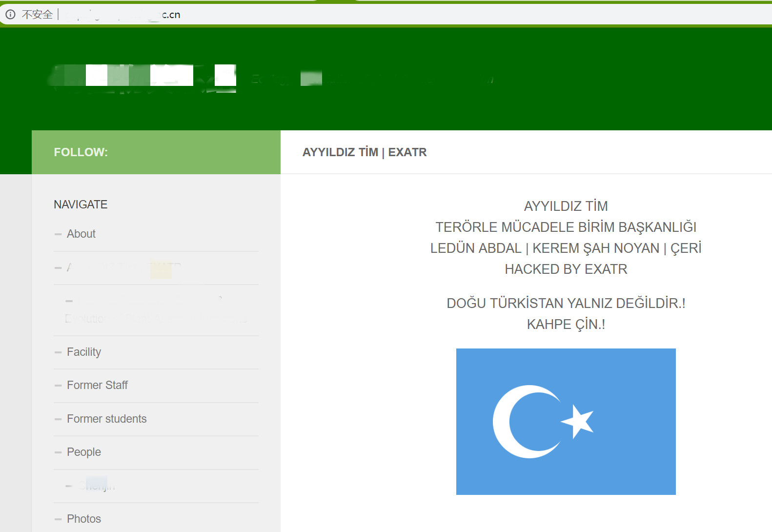Image resolution: width=772 pixels, height=532 pixels.
Task: Click 'LEDÜN ABDAL | KEREM ŞAH NOYAN | ÇERİ' line
Action: coord(566,248)
